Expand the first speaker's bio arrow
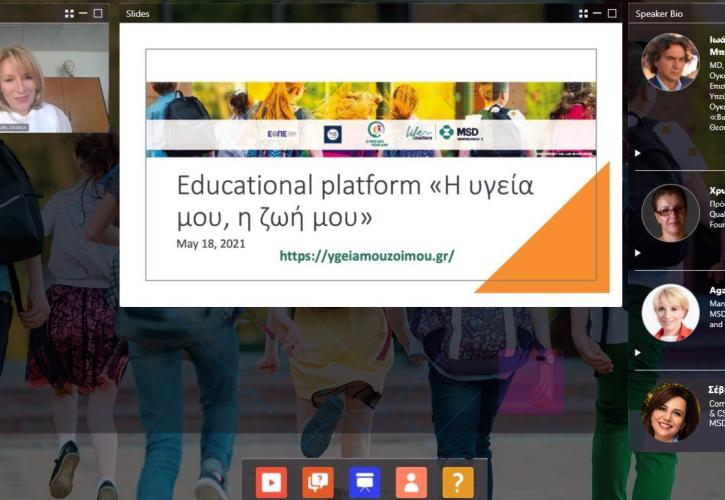Image resolution: width=725 pixels, height=500 pixels. pyautogui.click(x=638, y=153)
